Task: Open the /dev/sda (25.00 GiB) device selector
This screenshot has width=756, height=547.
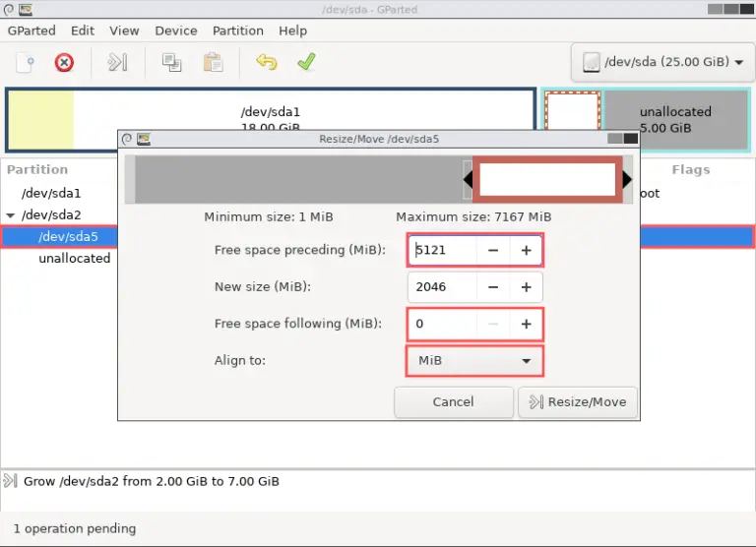Action: pos(662,62)
